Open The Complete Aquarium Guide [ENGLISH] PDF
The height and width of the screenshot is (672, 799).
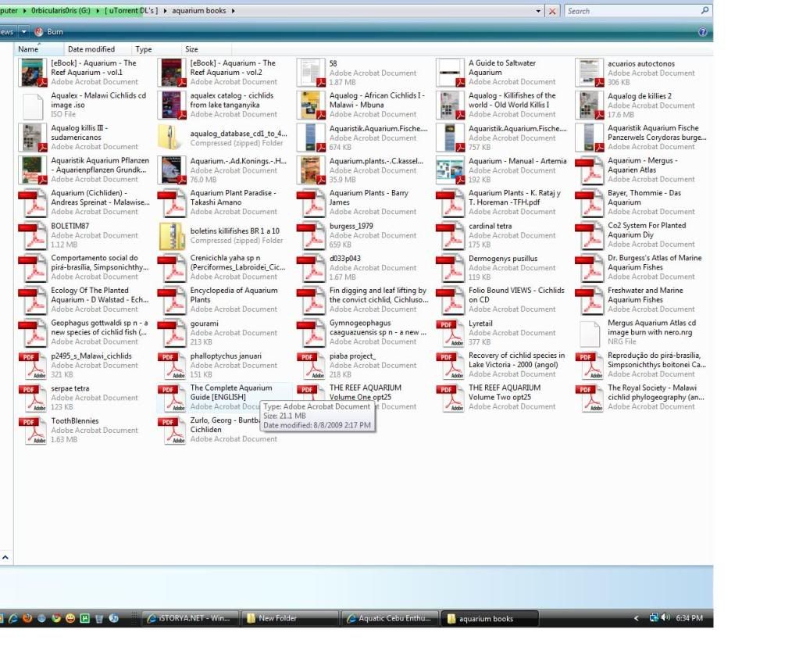point(231,392)
